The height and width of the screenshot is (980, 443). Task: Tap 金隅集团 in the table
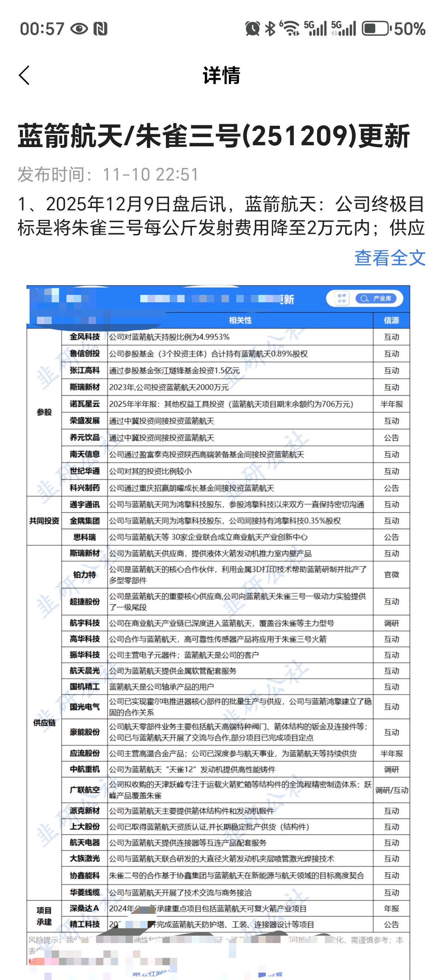pos(85,520)
